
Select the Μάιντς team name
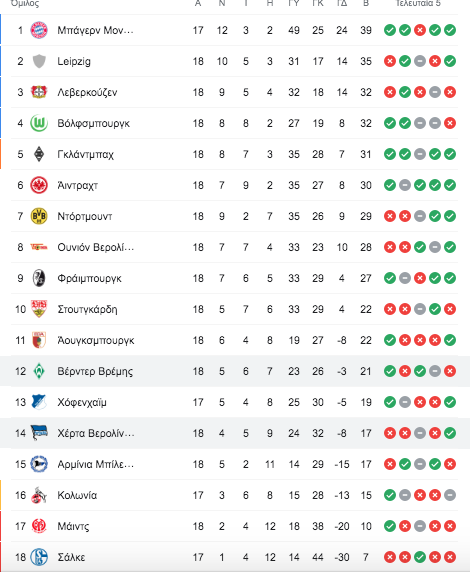point(73,526)
